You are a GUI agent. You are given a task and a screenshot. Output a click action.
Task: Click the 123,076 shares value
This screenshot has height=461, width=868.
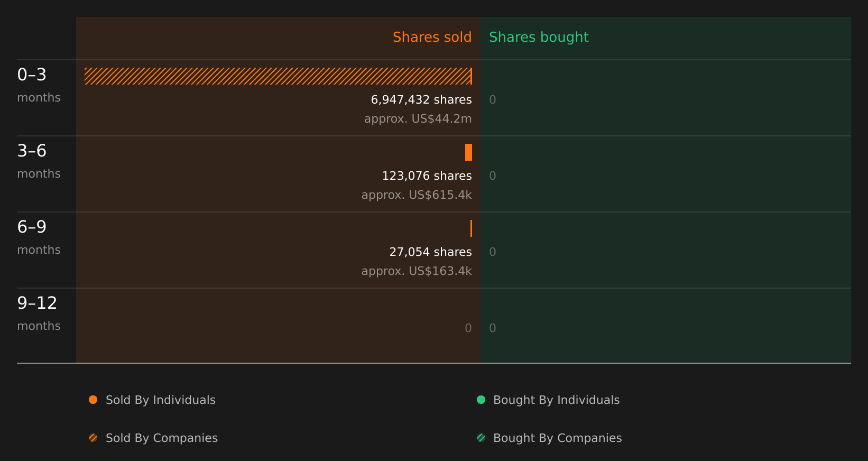(x=427, y=176)
